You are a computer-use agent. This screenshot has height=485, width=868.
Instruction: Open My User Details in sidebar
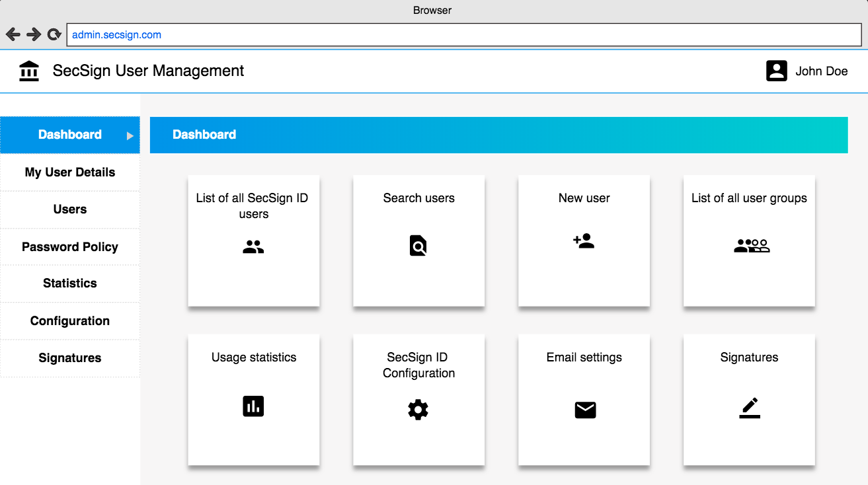[x=70, y=172]
